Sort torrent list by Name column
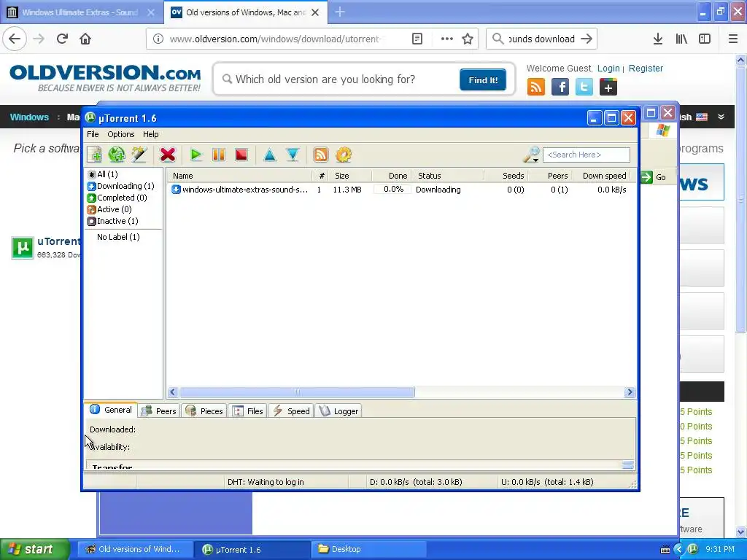Screen dimensions: 747x560 [241, 176]
